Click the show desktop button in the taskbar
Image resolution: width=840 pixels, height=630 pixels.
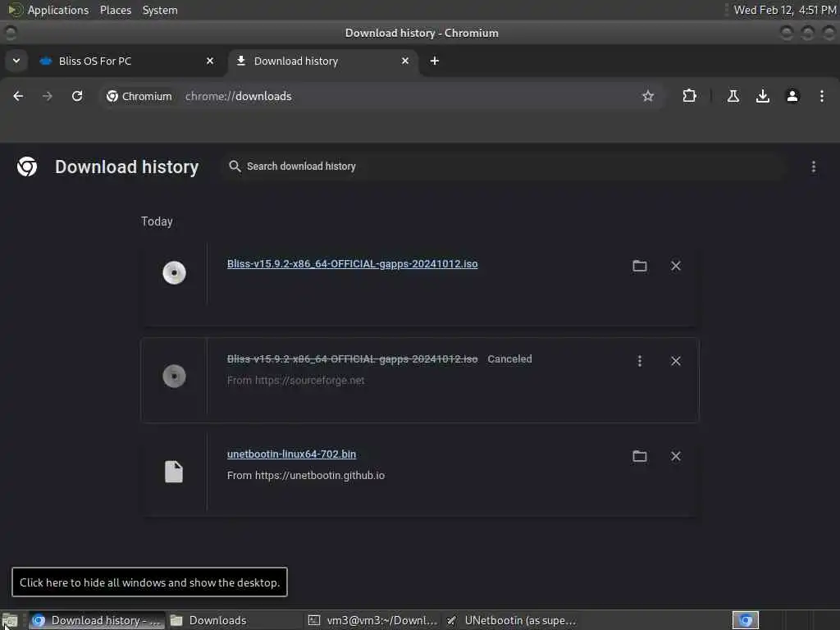coord(10,620)
